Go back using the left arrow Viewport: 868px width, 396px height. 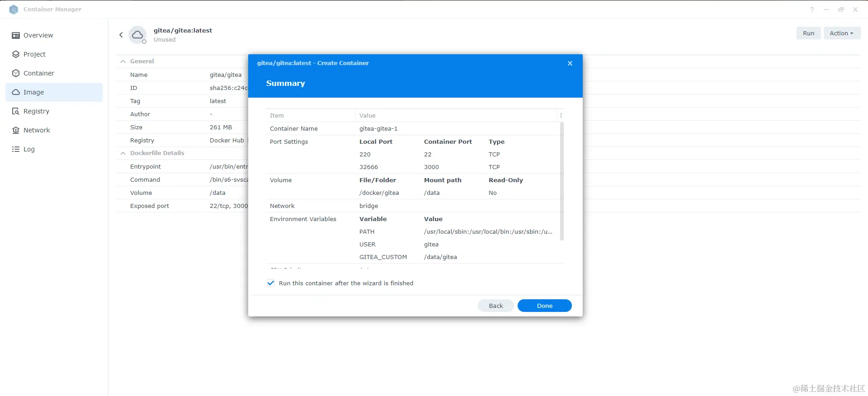(x=121, y=35)
